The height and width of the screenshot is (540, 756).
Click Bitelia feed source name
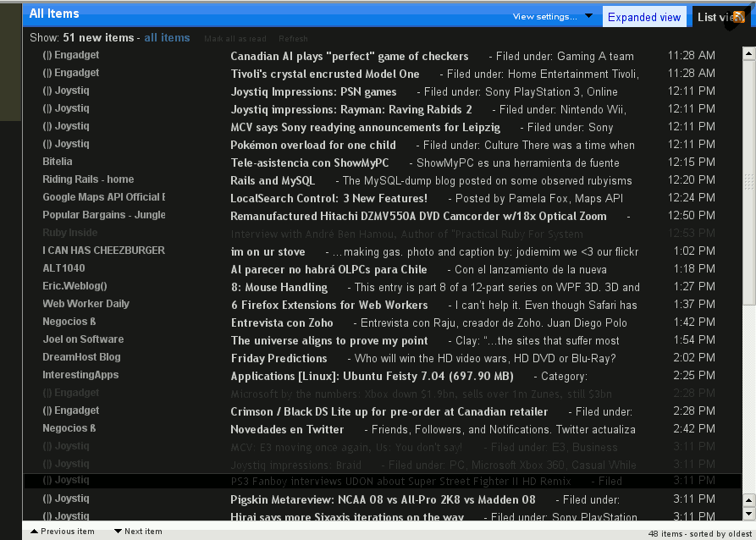point(58,162)
